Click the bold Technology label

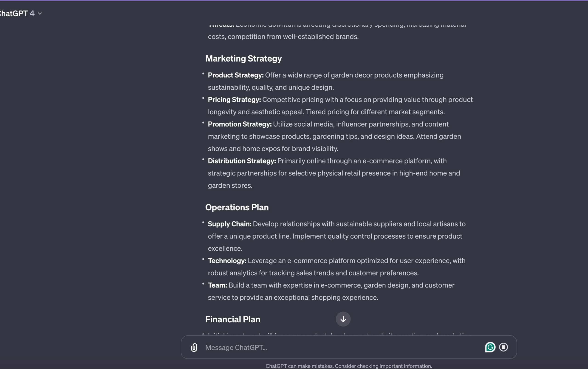tap(227, 261)
